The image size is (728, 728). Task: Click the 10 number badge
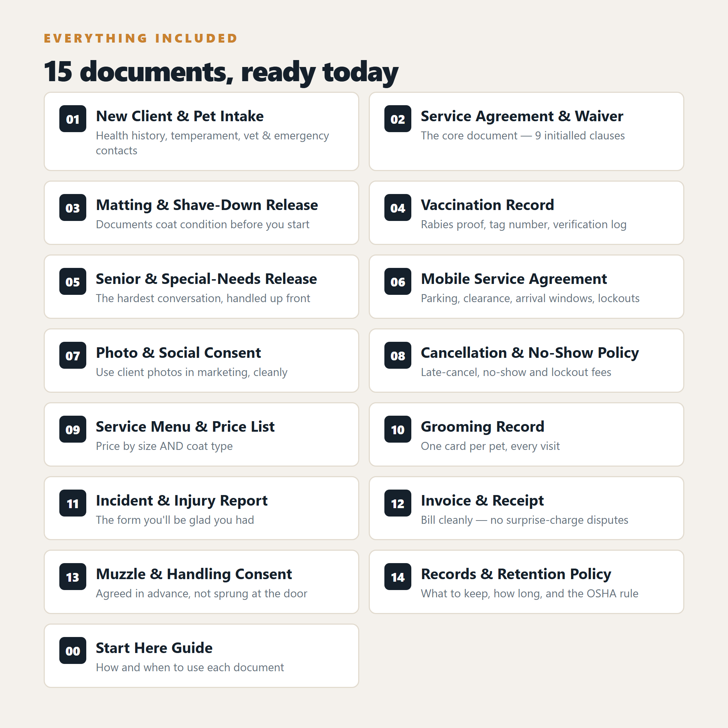click(x=397, y=429)
